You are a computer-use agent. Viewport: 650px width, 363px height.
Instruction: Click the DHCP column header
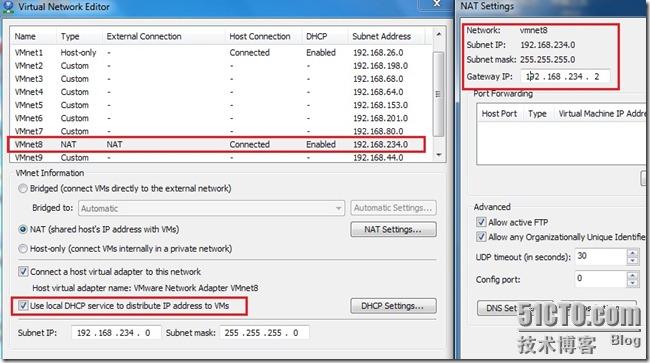pos(325,36)
